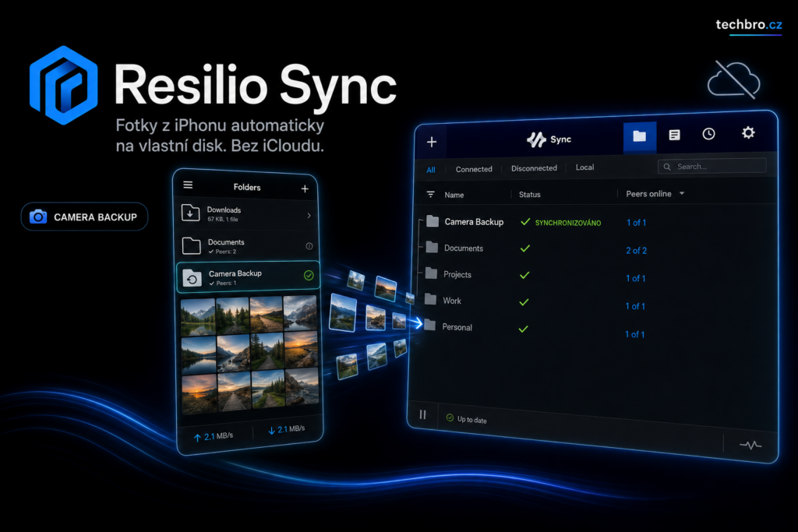Open settings gear in Sync window

(748, 132)
